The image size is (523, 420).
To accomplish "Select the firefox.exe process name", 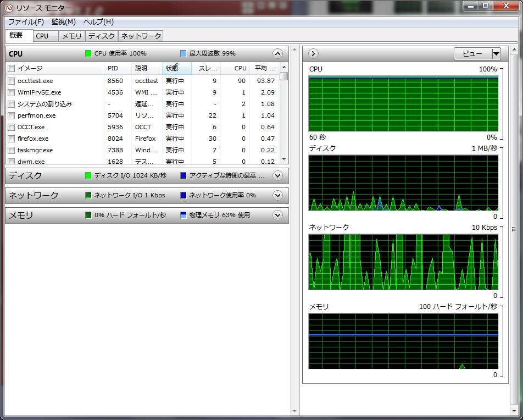I will (33, 139).
